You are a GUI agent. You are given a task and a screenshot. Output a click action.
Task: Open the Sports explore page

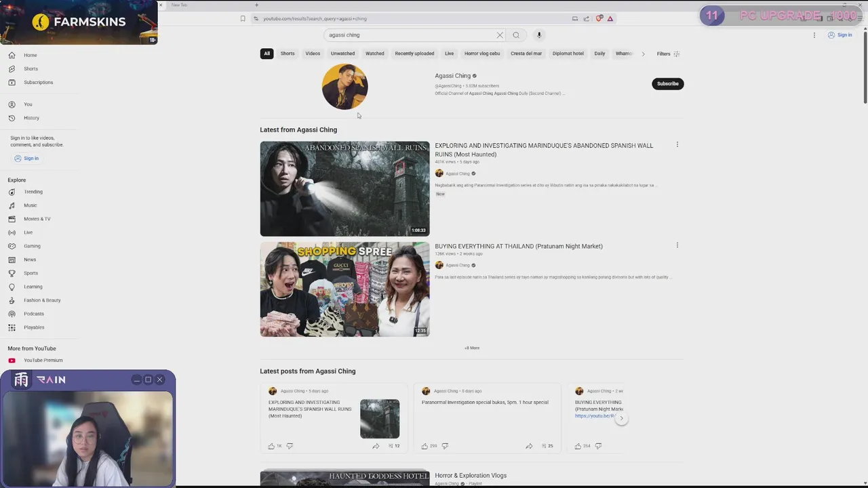point(31,273)
